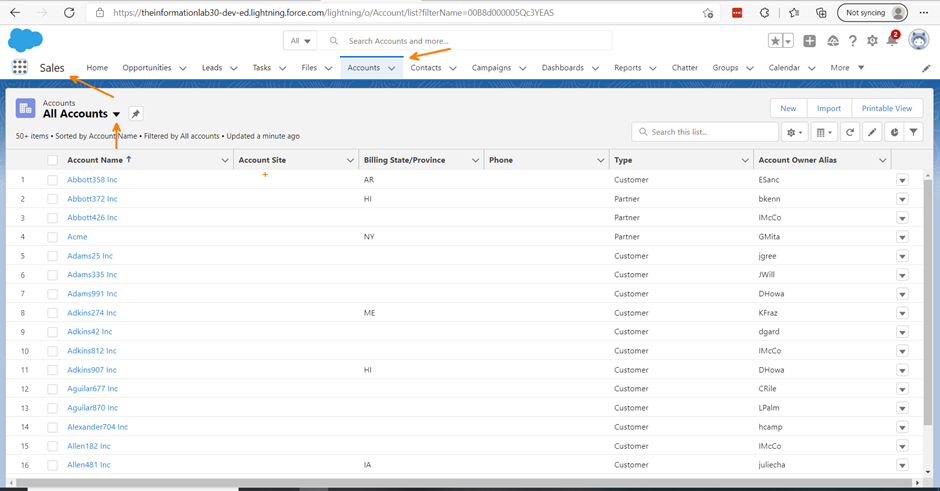Image resolution: width=940 pixels, height=491 pixels.
Task: Click the notifications bell icon
Action: tap(892, 41)
